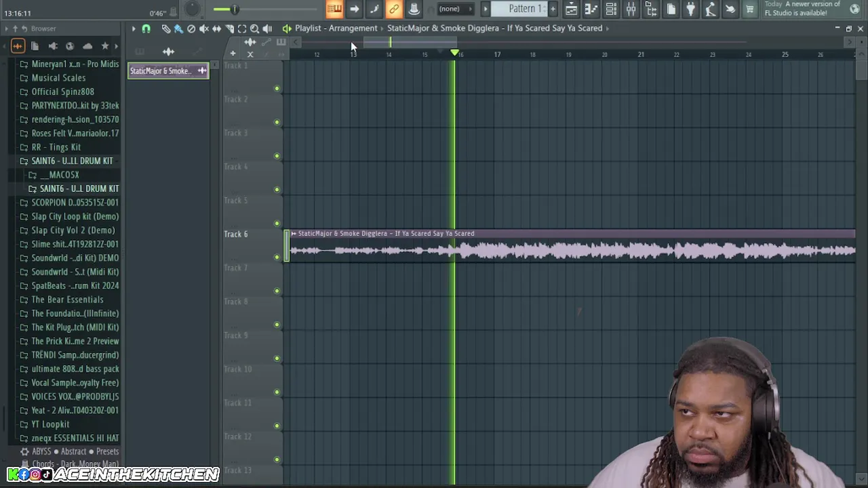Select the Select marquee tool
This screenshot has width=868, height=488.
click(242, 28)
